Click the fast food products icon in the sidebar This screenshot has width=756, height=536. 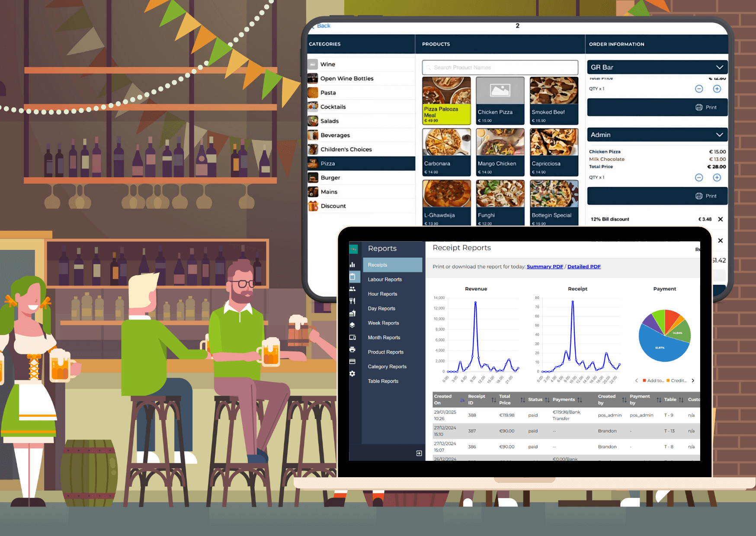coord(352,313)
